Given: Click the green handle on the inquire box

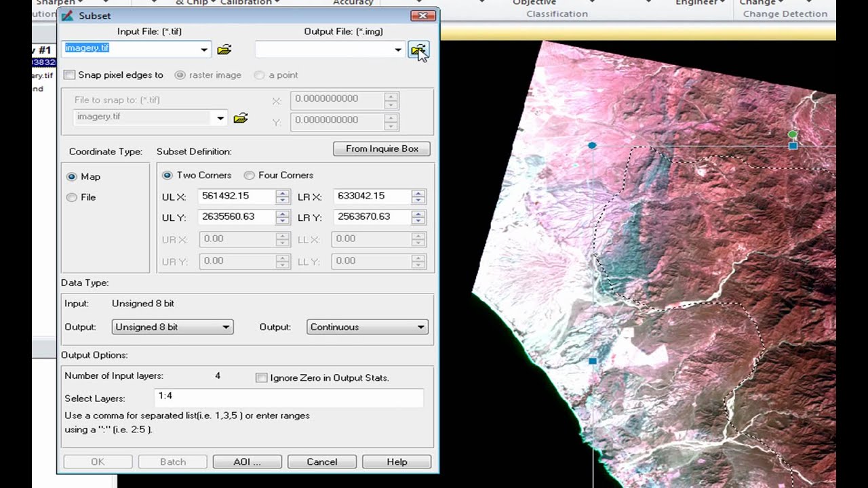Looking at the screenshot, I should tap(793, 134).
